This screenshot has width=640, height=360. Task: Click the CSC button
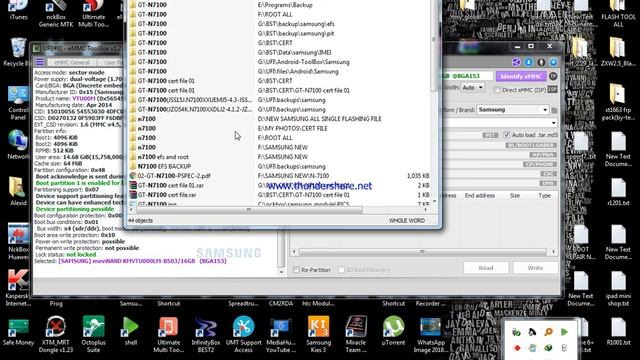pyautogui.click(x=548, y=174)
